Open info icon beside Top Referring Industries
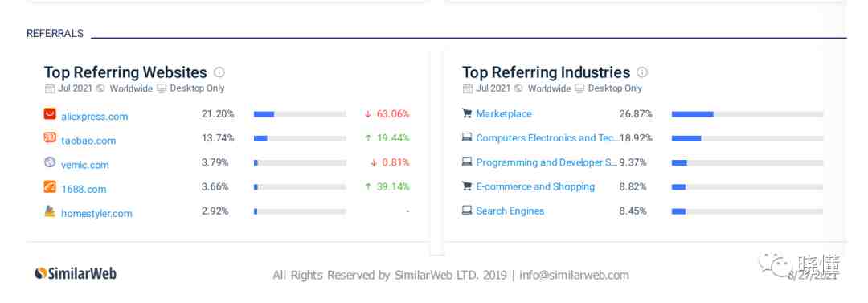868x303 pixels. [x=642, y=72]
